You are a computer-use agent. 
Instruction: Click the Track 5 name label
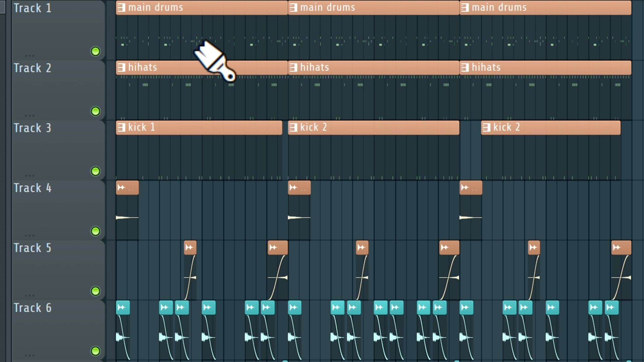tap(33, 248)
